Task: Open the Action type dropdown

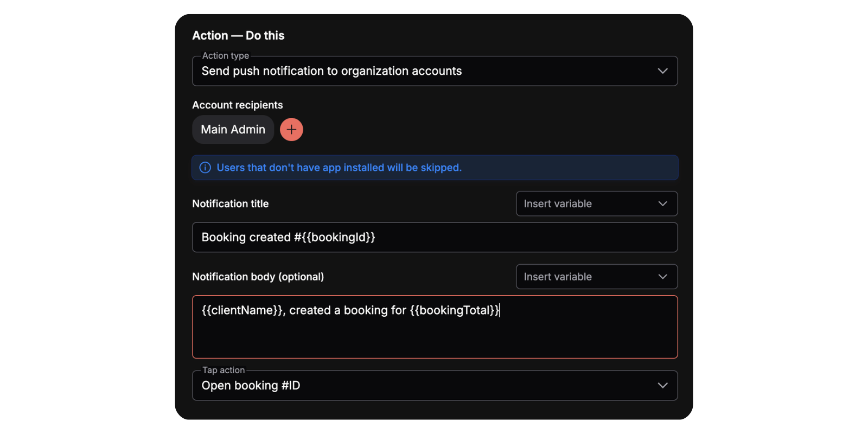Action: point(435,71)
